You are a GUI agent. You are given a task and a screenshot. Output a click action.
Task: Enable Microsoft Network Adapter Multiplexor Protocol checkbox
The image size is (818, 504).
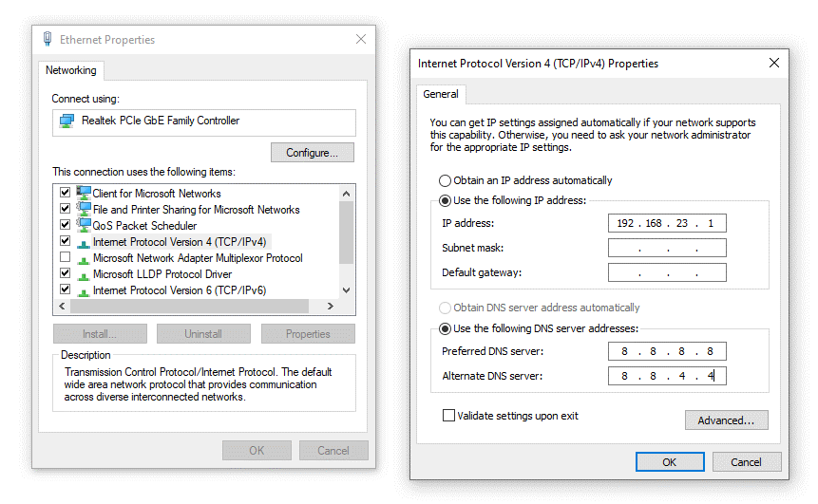point(65,258)
